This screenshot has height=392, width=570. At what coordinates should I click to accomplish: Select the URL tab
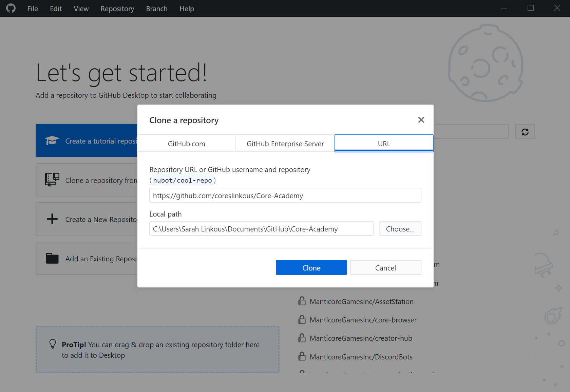pyautogui.click(x=384, y=144)
